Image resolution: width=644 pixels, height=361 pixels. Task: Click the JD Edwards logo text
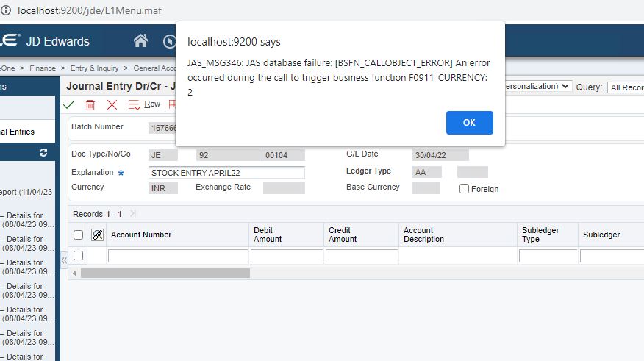pos(57,41)
